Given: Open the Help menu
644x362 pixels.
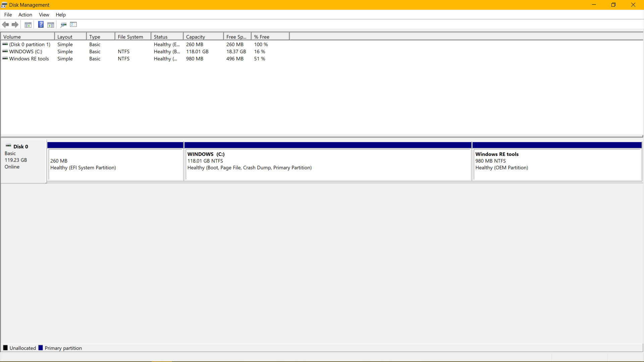Looking at the screenshot, I should (x=61, y=15).
